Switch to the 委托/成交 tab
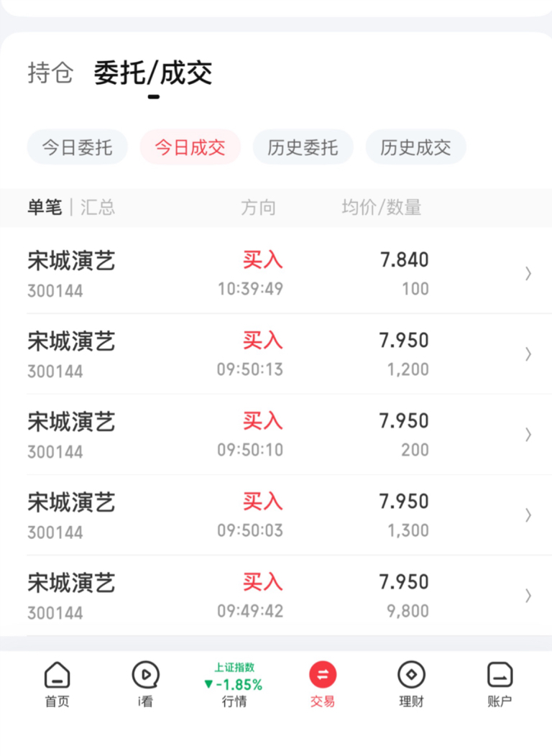Image resolution: width=552 pixels, height=756 pixels. click(x=153, y=73)
